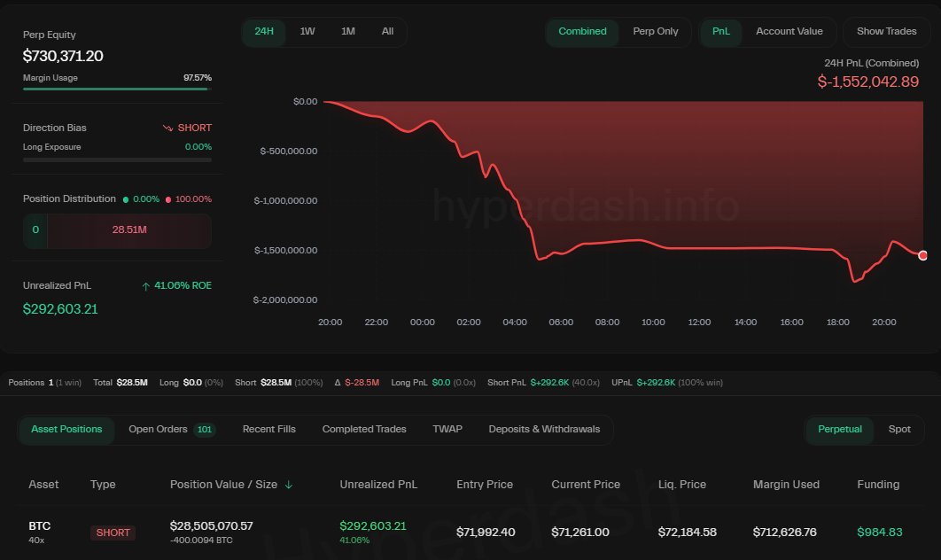
Task: Open the Deposits & Withdrawals tab
Action: (544, 430)
